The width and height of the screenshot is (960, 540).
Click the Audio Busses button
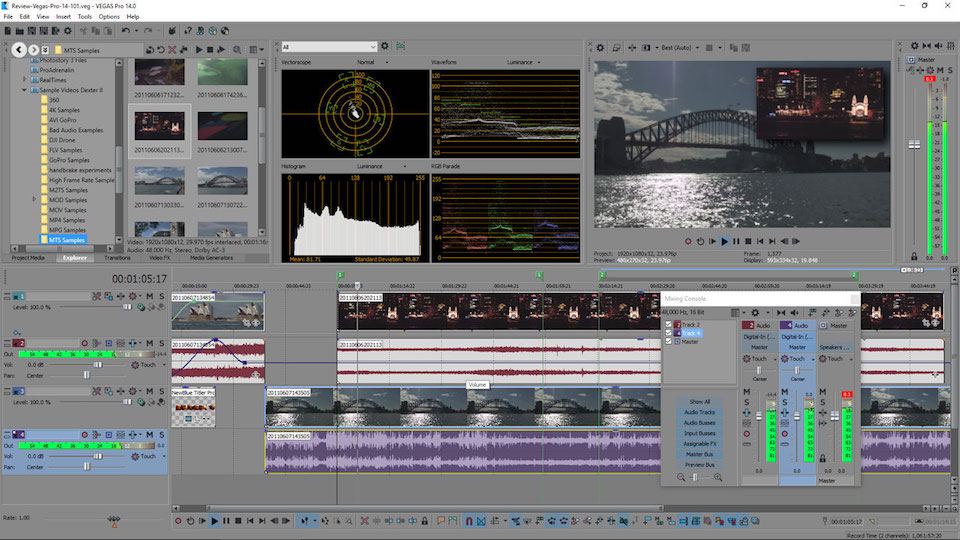699,422
